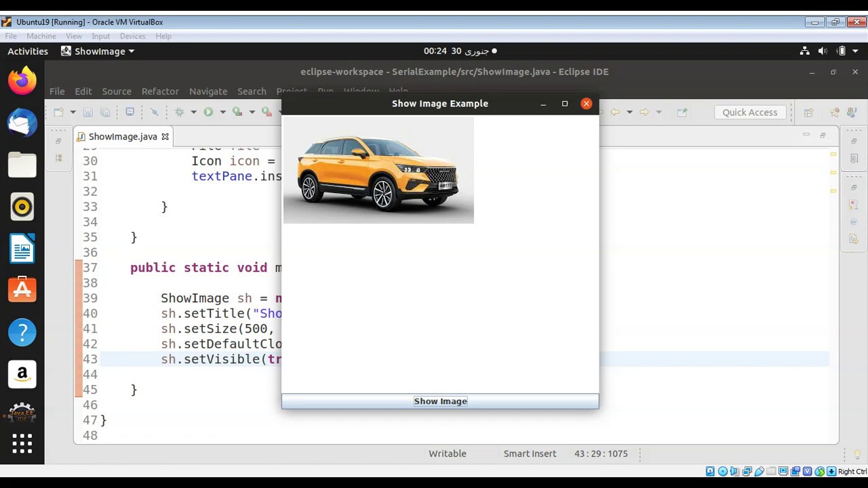The height and width of the screenshot is (488, 868).
Task: Click the network icon in system tray
Action: pyautogui.click(x=804, y=51)
